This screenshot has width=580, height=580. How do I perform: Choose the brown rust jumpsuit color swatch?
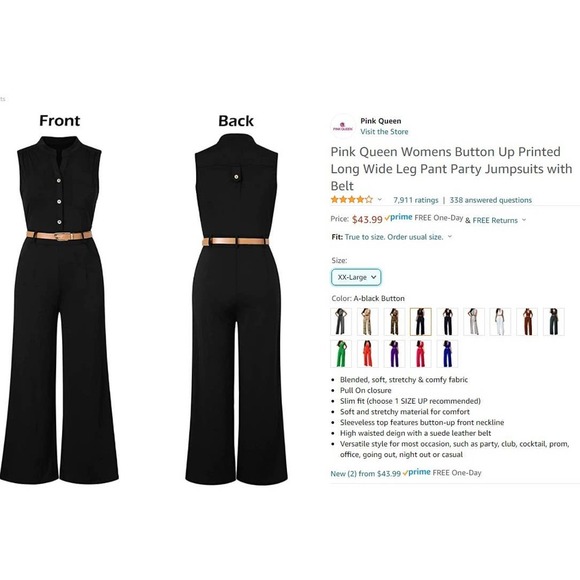pos(527,321)
